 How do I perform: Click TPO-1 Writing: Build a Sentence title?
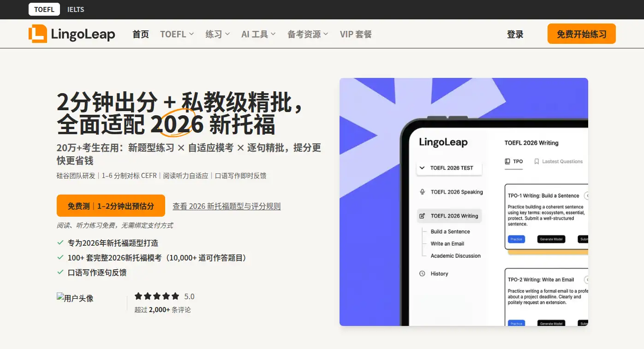(x=543, y=195)
